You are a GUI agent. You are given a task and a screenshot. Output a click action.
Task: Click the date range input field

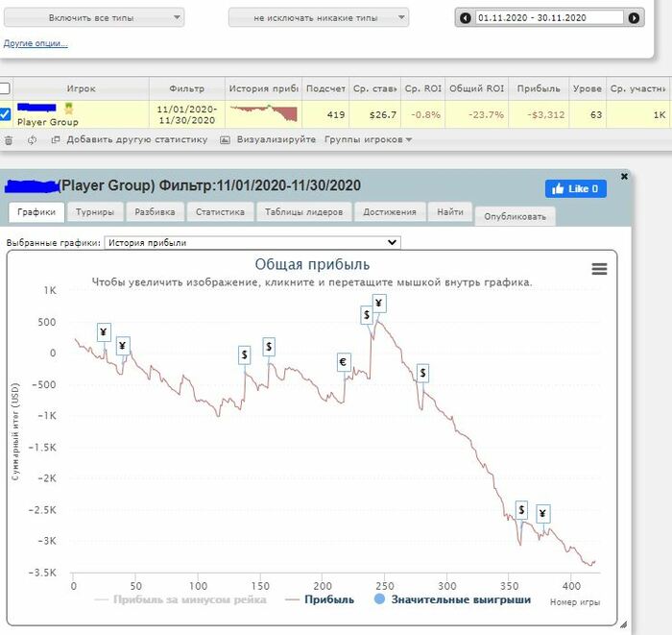[x=549, y=18]
